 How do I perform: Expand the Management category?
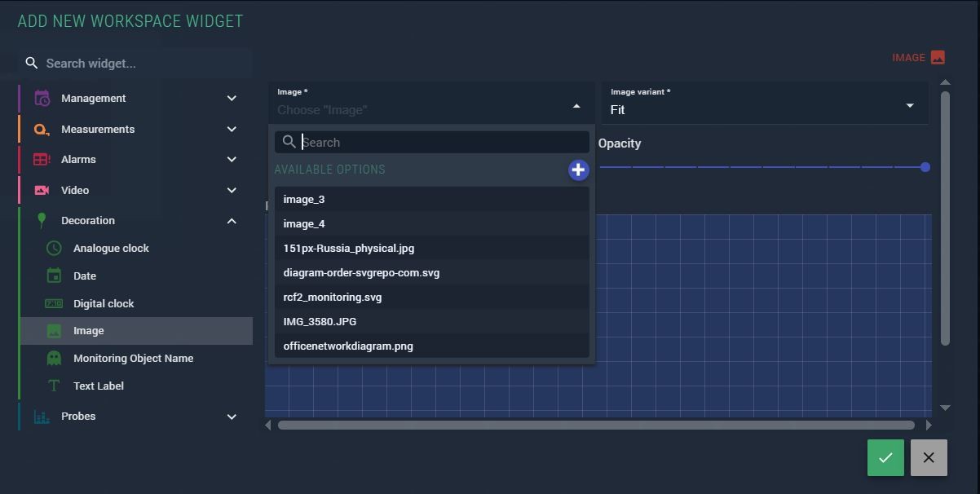232,99
